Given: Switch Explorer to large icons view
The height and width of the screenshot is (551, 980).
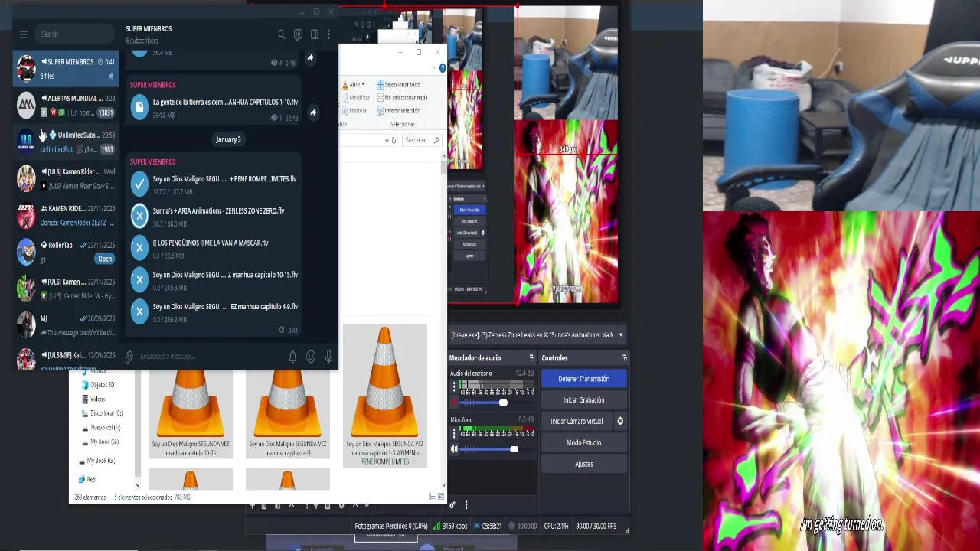Looking at the screenshot, I should pyautogui.click(x=440, y=497).
